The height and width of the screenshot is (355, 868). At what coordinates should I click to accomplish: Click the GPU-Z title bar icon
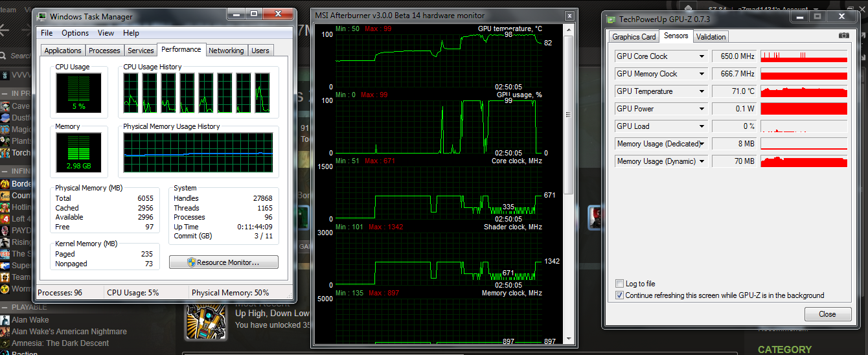point(611,19)
